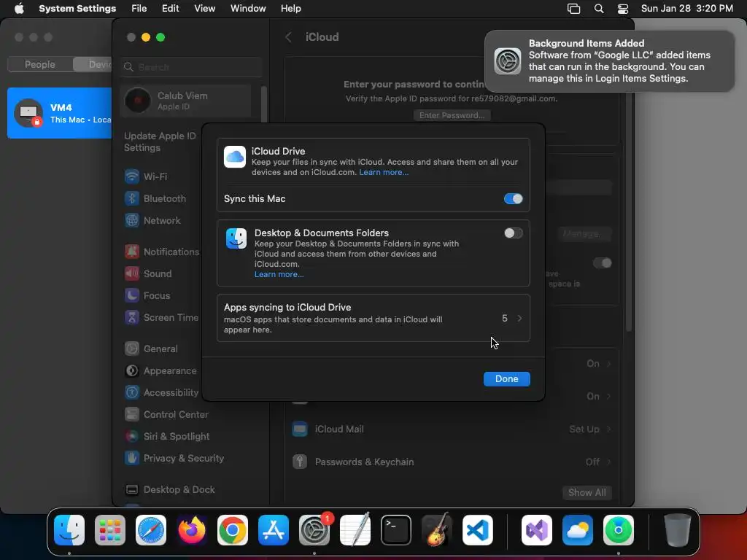
Task: Click System Settings icon in Dock
Action: pos(314,530)
